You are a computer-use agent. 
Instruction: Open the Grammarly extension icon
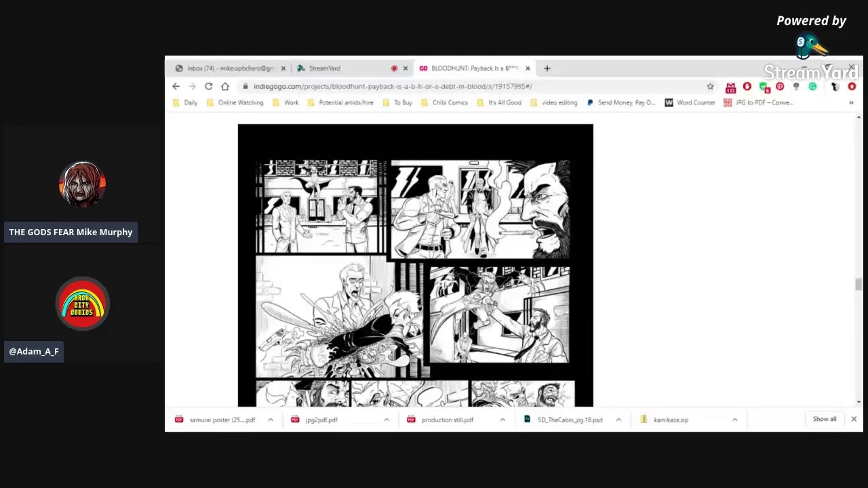(812, 87)
